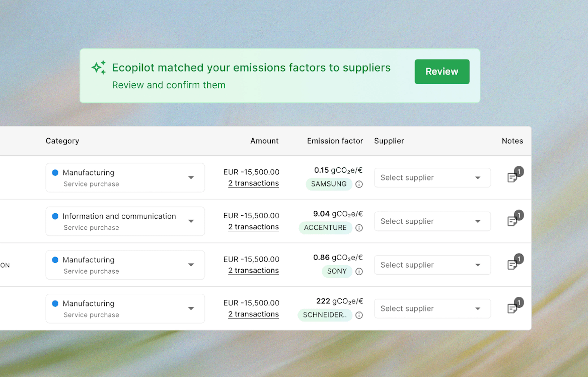Click the Category column header
The height and width of the screenshot is (377, 588).
tap(62, 141)
